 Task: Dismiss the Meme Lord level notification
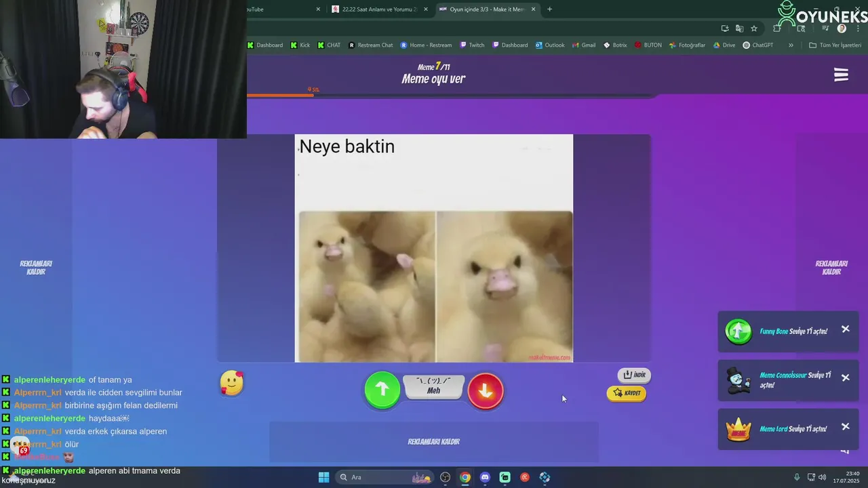(846, 426)
